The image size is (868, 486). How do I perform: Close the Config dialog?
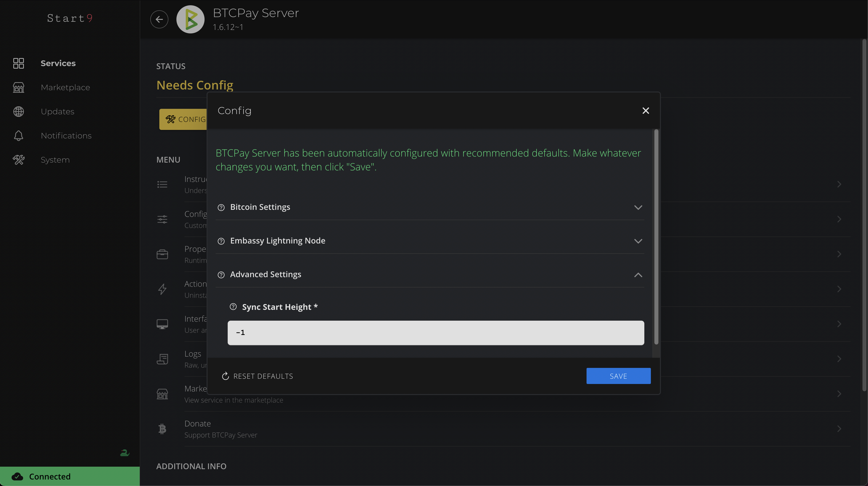[x=645, y=111]
